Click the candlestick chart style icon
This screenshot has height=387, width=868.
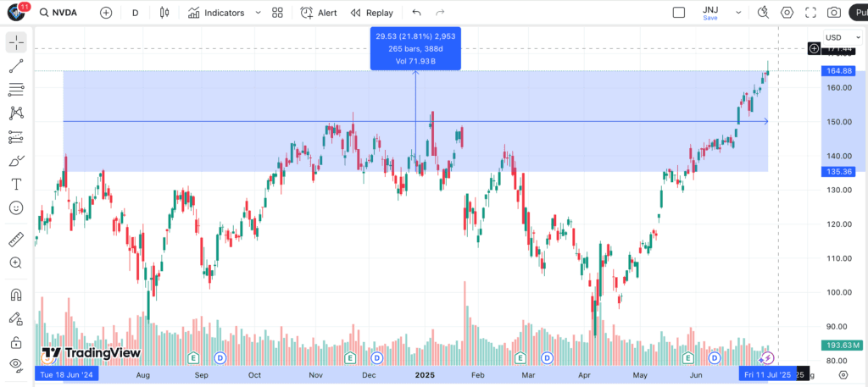click(x=164, y=13)
